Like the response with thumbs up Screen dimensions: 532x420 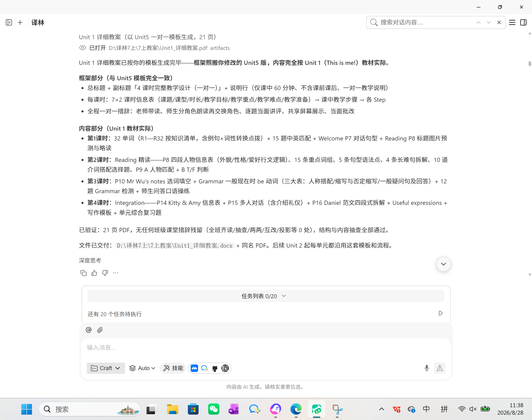coord(94,273)
